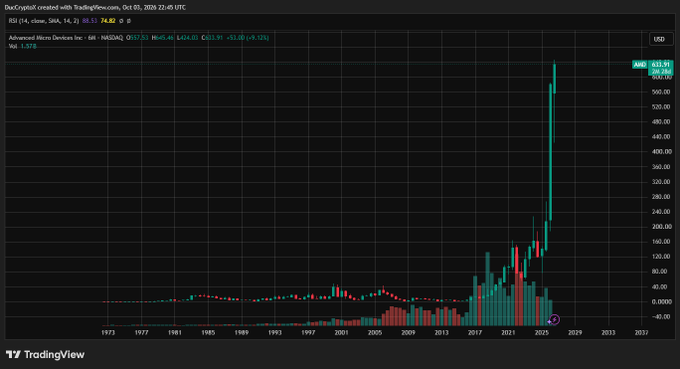This screenshot has width=680, height=369.
Task: Click the first small symbol after RSI 74.82
Action: point(121,21)
